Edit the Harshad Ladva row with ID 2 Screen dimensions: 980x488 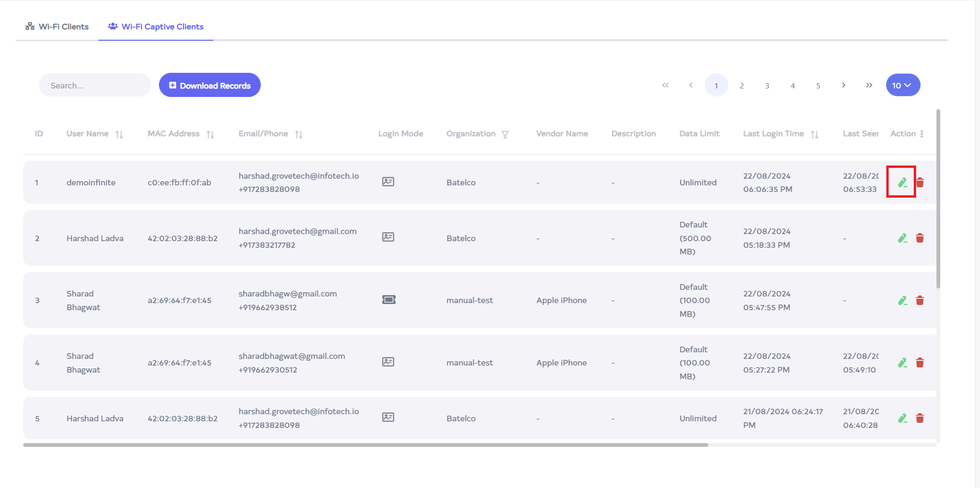coord(902,238)
